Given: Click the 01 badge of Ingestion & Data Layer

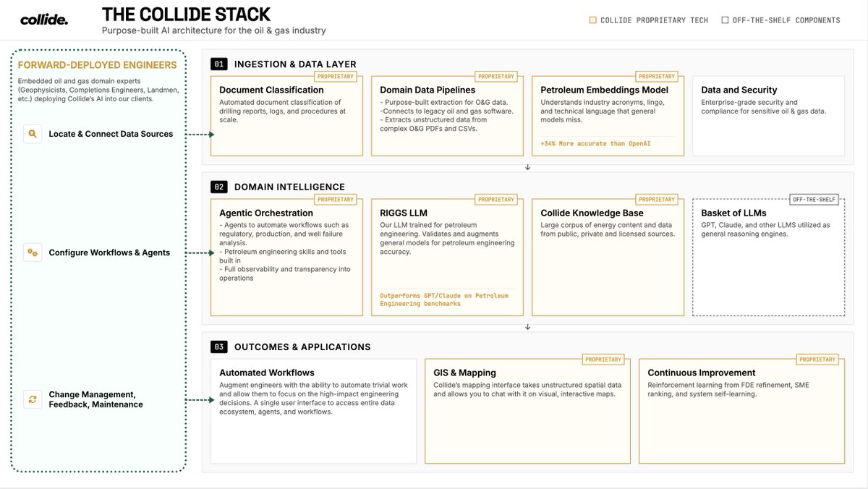Looking at the screenshot, I should [219, 64].
